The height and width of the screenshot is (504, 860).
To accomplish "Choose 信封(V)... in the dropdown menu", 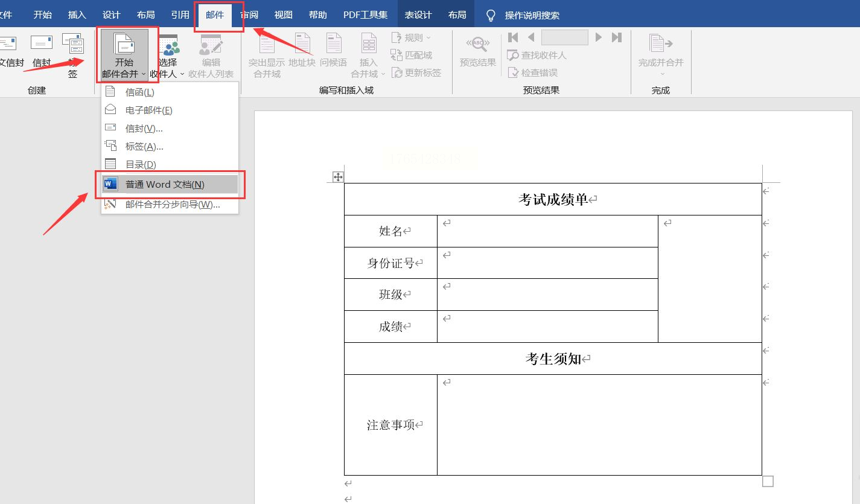I will click(x=144, y=129).
